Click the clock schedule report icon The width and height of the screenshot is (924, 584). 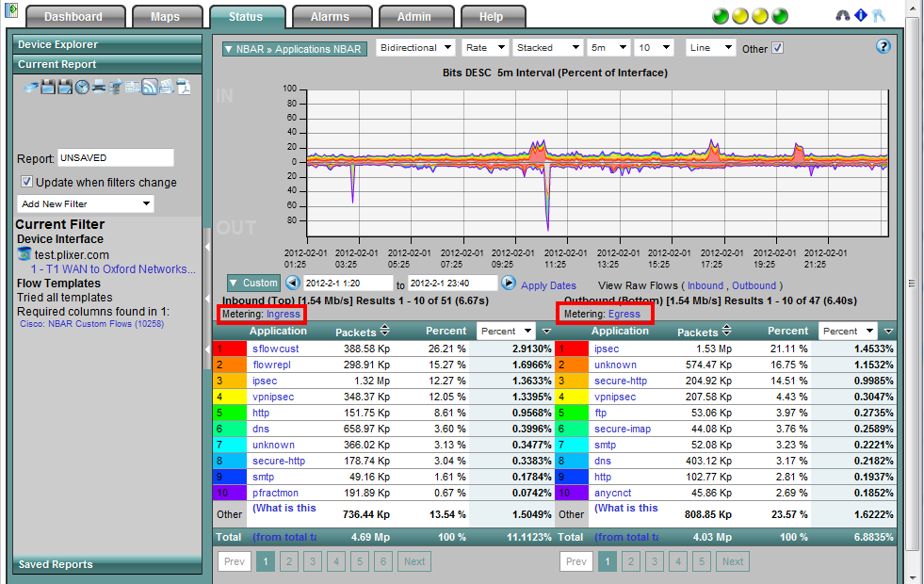(82, 88)
